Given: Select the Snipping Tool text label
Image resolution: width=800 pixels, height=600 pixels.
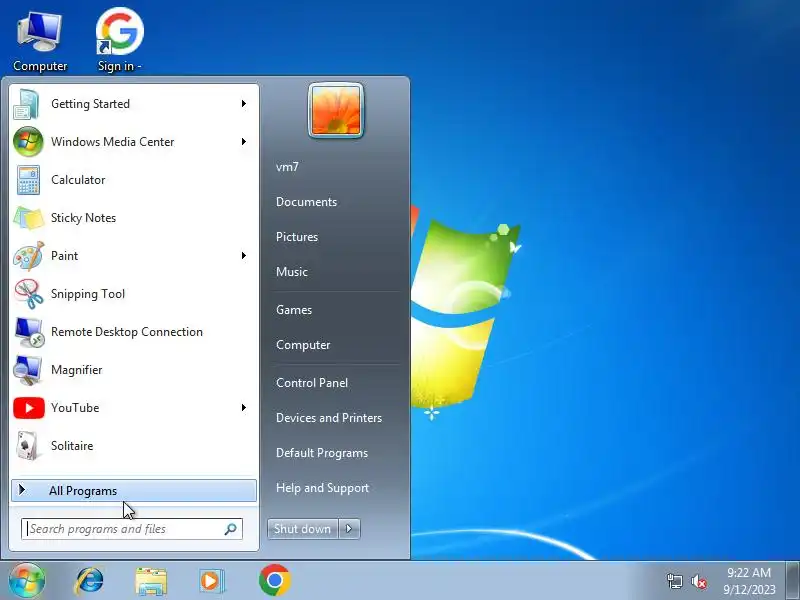Looking at the screenshot, I should click(88, 294).
